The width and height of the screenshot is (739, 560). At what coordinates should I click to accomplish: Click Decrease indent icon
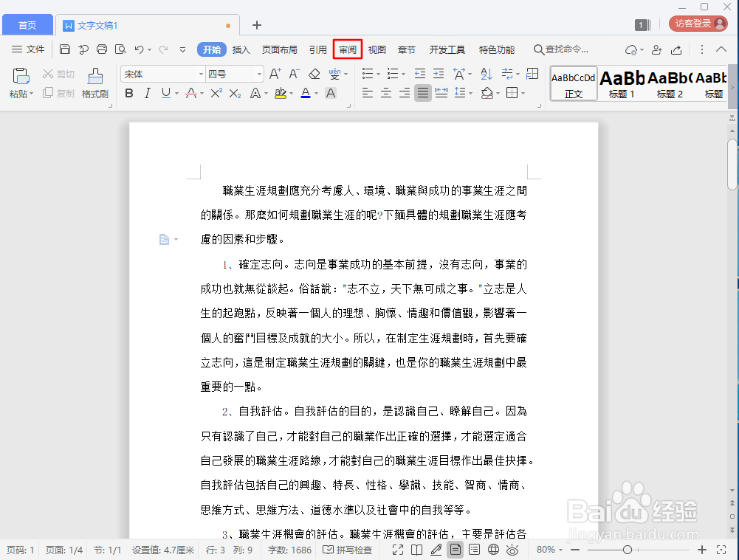click(420, 74)
